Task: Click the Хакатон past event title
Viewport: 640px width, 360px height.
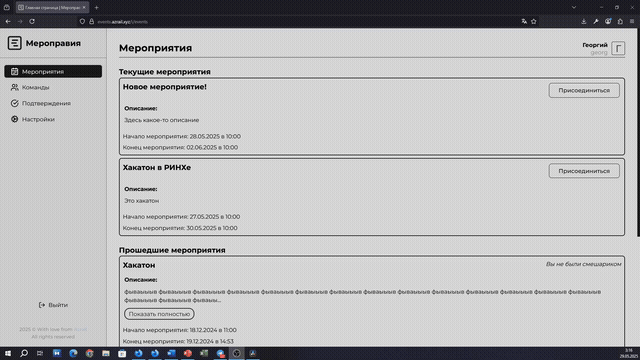Action: tap(139, 265)
